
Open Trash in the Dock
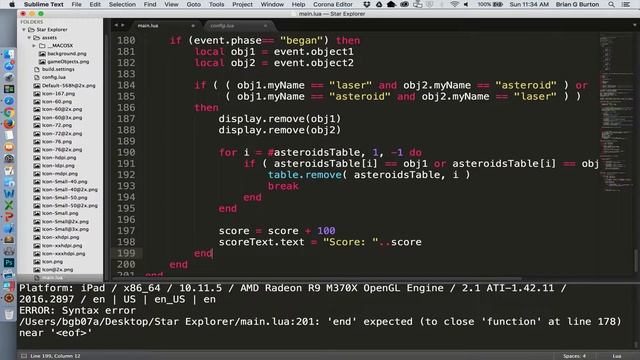tap(9, 314)
